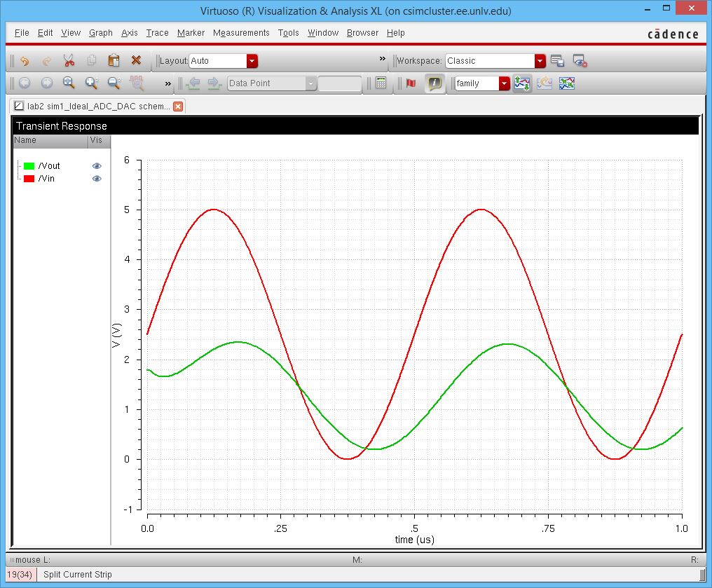The width and height of the screenshot is (712, 588).
Task: Click the Undo icon on the toolbar
Action: coord(24,61)
